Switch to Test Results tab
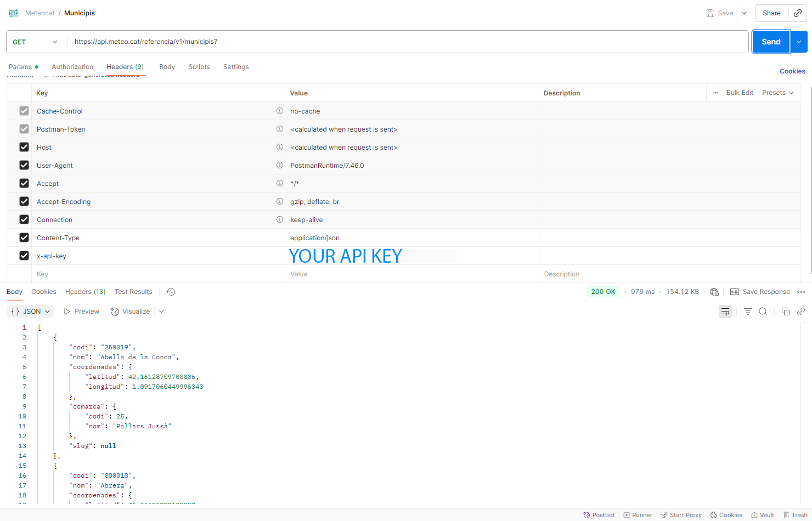 pyautogui.click(x=133, y=292)
